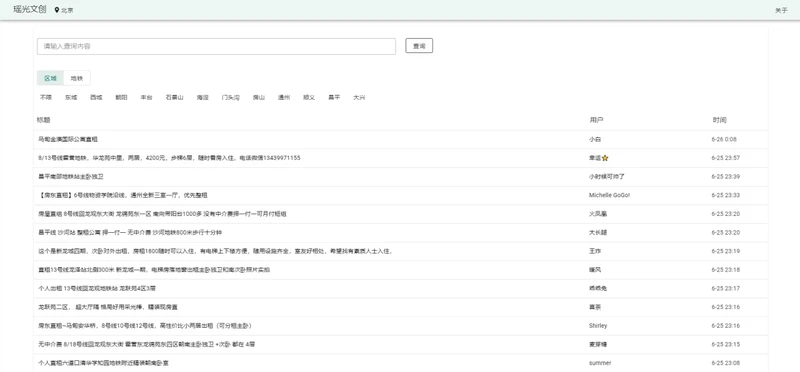Open the listing posted by Shirley
Screen dimensions: 800x372
click(401, 326)
